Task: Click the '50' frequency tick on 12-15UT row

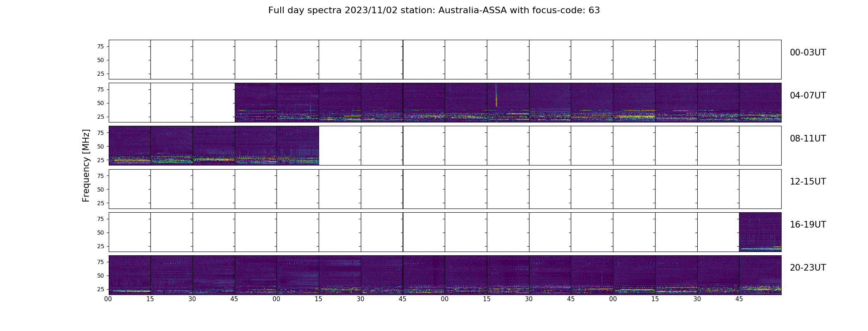Action: (x=100, y=189)
